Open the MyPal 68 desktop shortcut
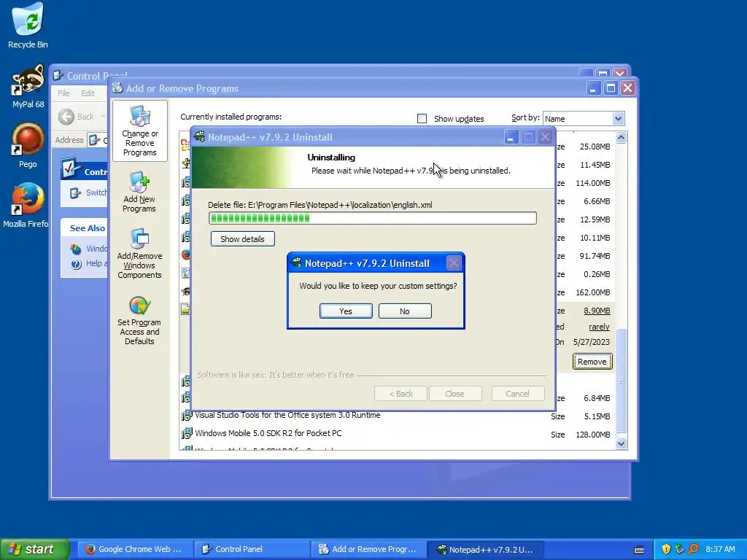Viewport: 747px width, 560px height. pos(28,87)
